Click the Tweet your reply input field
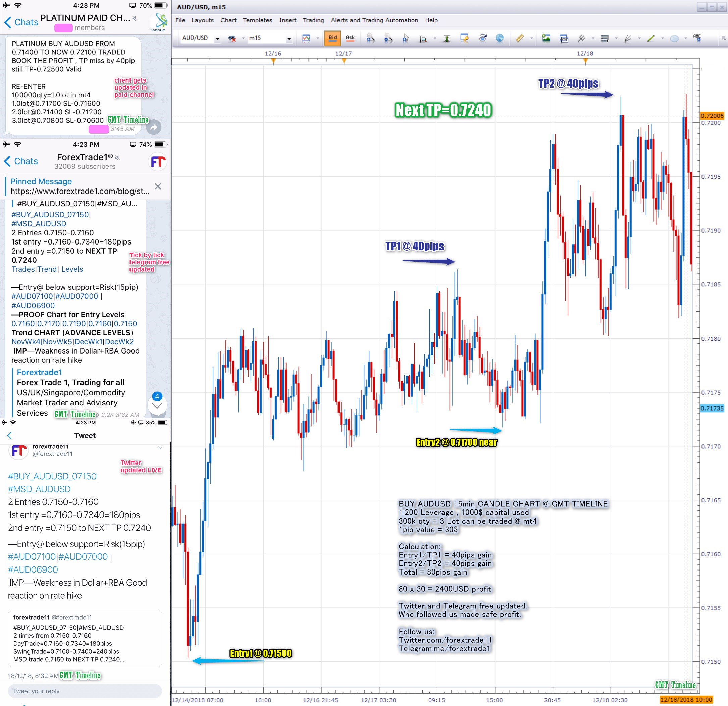728x706 pixels. point(85,691)
